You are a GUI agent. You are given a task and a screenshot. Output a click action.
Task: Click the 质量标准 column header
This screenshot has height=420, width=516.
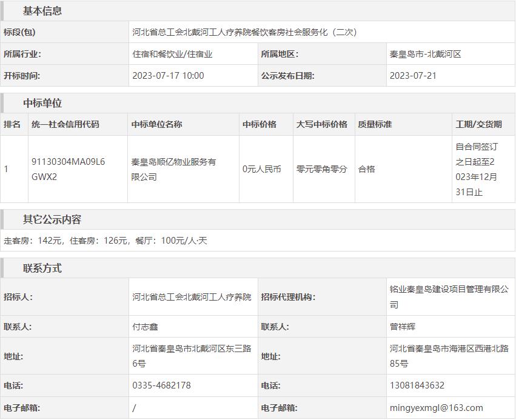(375, 124)
